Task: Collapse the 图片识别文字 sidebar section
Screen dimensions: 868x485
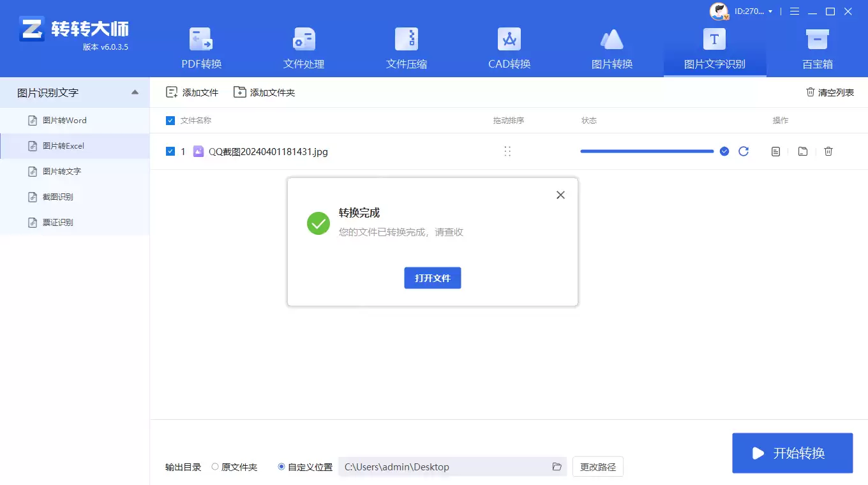Action: 135,92
